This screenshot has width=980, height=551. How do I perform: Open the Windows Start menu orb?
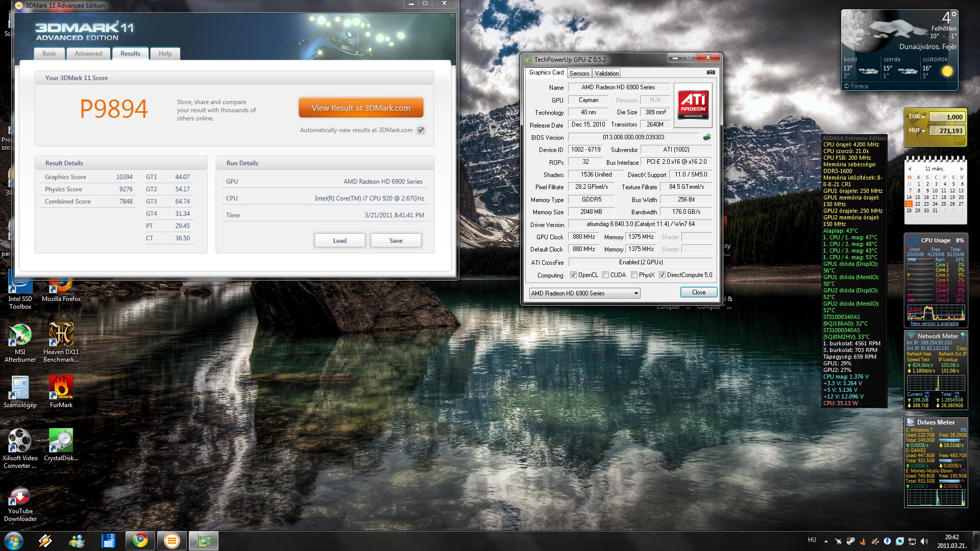[x=14, y=541]
